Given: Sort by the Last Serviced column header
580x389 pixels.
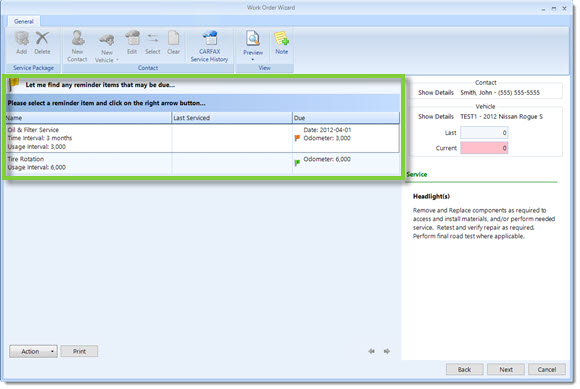Looking at the screenshot, I should pos(232,118).
